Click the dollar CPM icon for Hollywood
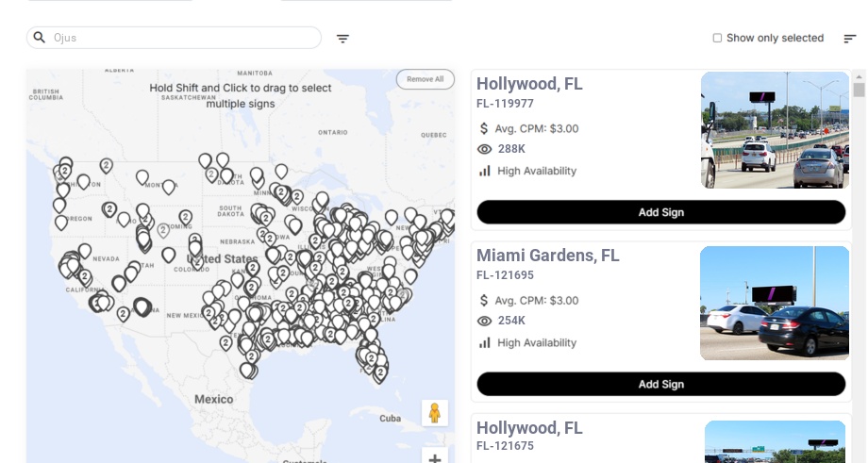Viewport: 868px width, 463px height. point(485,129)
